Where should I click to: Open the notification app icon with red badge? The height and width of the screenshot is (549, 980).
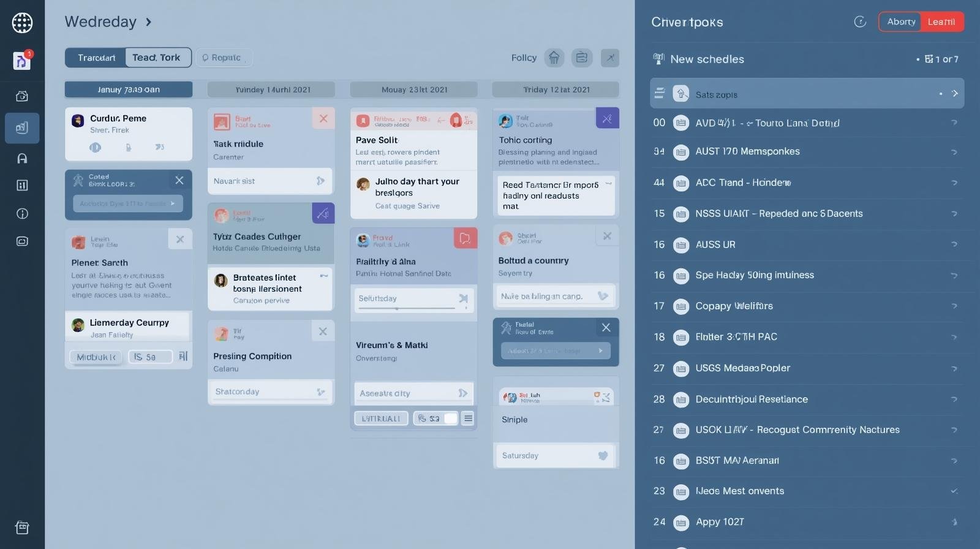[x=22, y=60]
